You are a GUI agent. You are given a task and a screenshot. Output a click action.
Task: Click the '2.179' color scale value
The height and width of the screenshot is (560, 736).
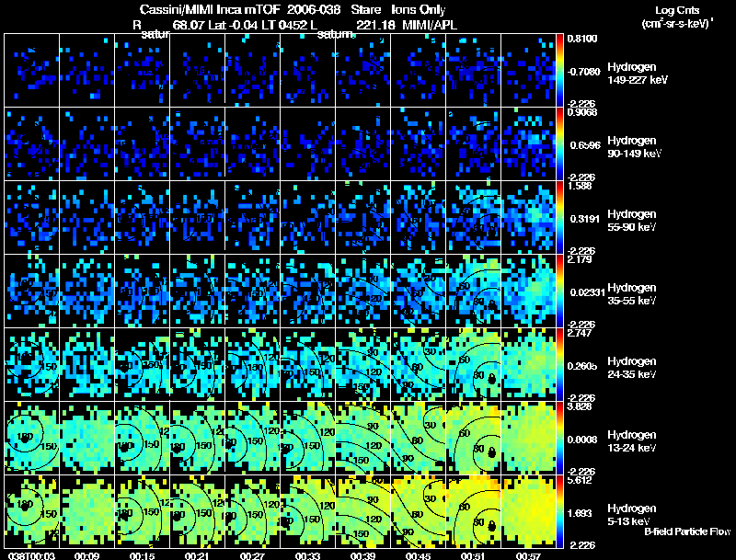(x=580, y=259)
